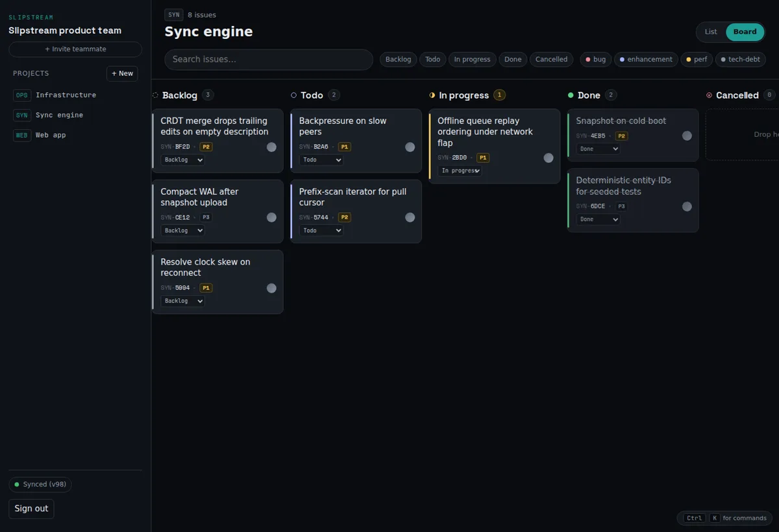This screenshot has height=532, width=779.
Task: Toggle the enhancement label filter
Action: coord(646,60)
